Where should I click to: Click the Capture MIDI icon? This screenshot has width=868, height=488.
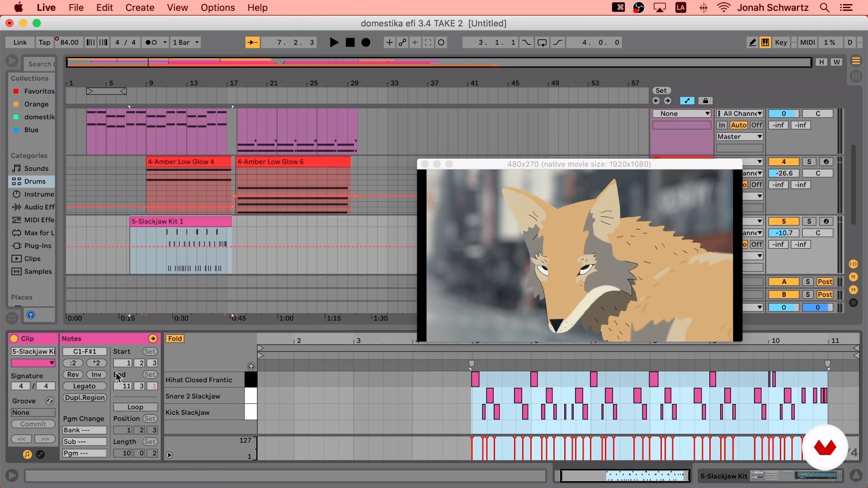tap(428, 42)
